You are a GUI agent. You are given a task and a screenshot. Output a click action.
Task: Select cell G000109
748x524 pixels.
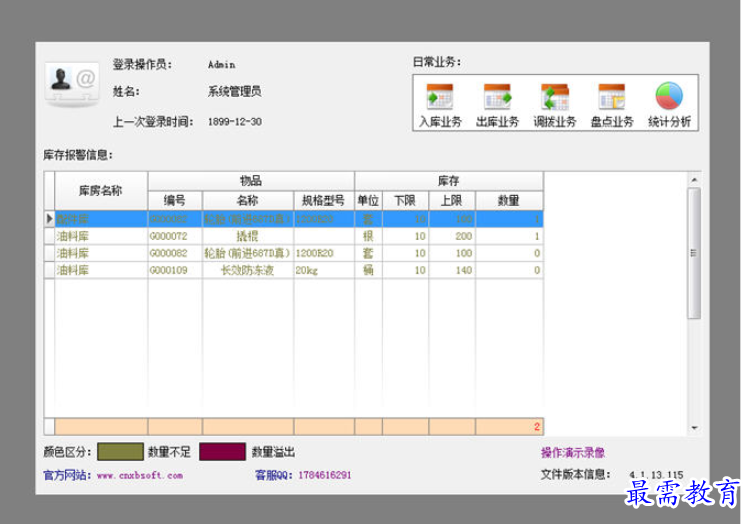[175, 270]
